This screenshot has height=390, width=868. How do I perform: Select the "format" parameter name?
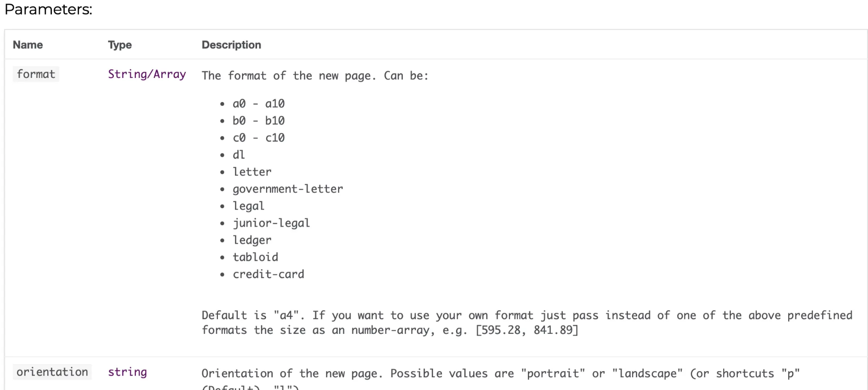(x=36, y=74)
